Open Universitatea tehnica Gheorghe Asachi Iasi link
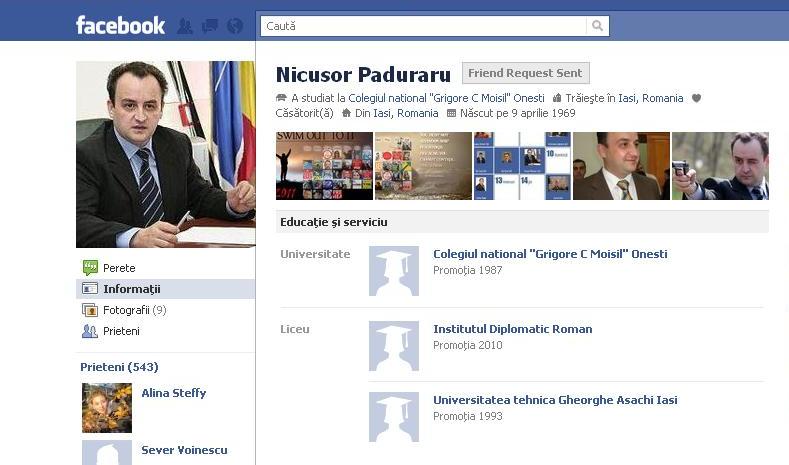 tap(555, 400)
